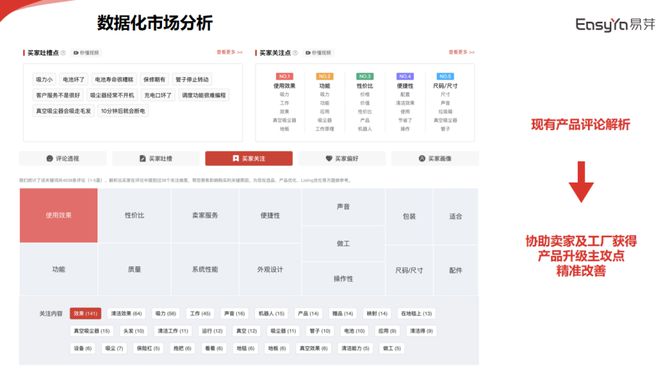660x368 pixels.
Task: Click the help icon beside 买家吐槽点
Action: click(63, 53)
